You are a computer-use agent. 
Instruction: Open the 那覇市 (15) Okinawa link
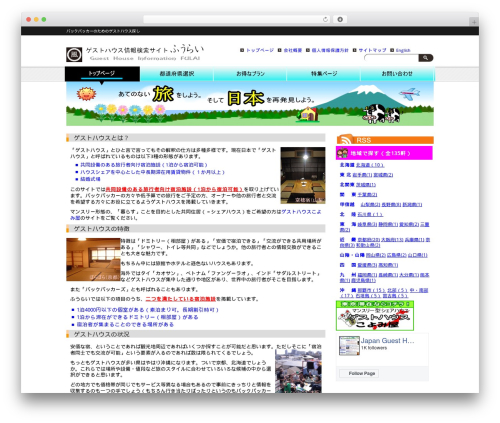[372, 291]
